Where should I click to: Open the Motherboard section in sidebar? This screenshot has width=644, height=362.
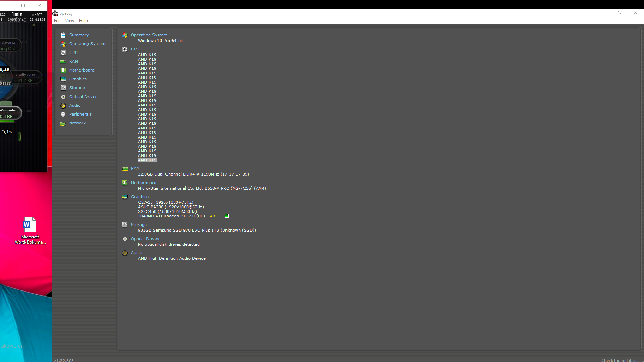82,70
